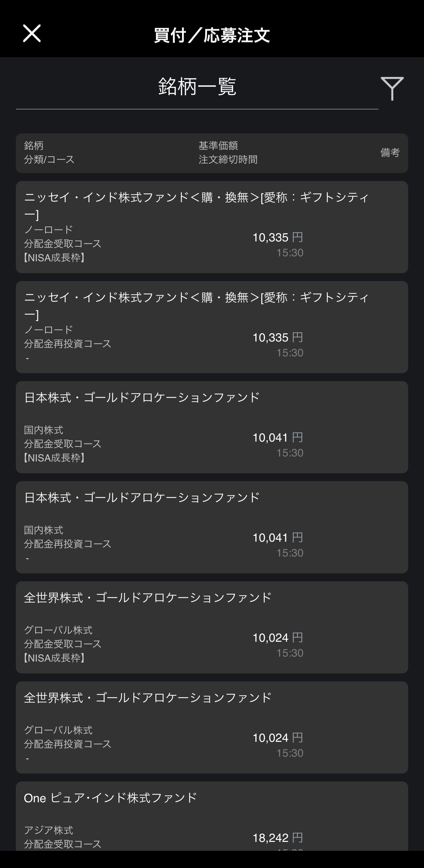Tap NISA成長枠 label under 全世界株式 fund
Viewport: 424px width, 868px height.
[x=54, y=658]
